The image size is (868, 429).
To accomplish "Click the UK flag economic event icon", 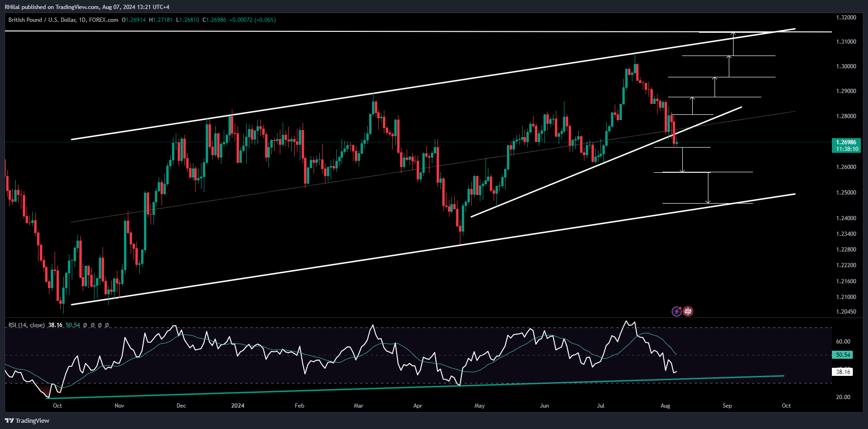I will 688,311.
